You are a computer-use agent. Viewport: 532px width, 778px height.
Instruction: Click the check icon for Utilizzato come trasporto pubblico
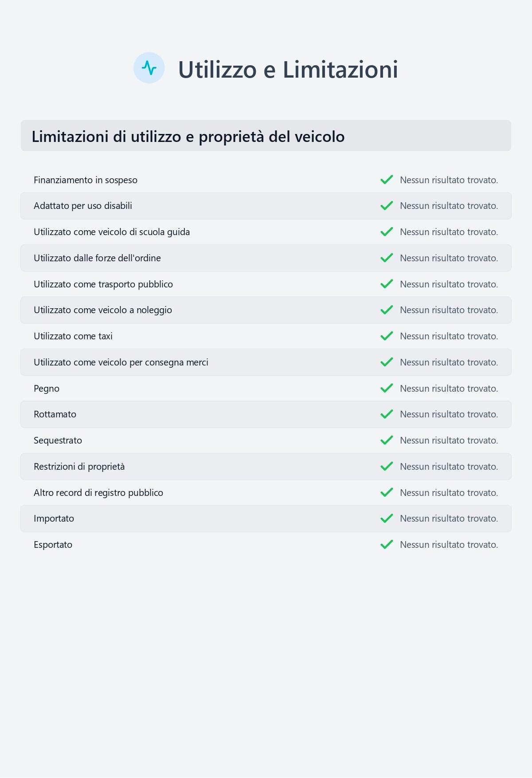point(387,284)
